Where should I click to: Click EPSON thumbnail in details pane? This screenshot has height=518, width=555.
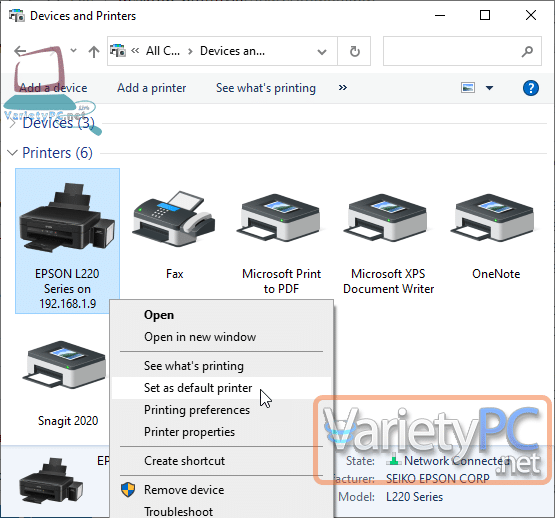[x=52, y=480]
